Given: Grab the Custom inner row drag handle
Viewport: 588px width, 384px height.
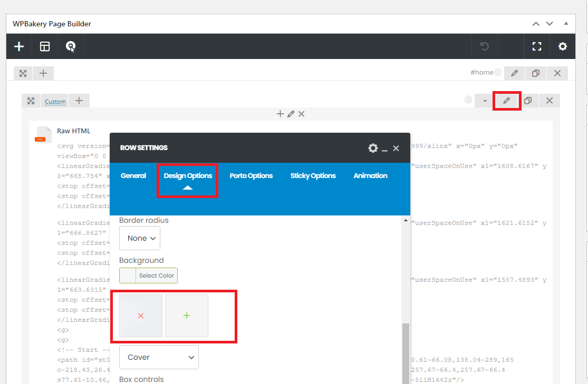Looking at the screenshot, I should tap(31, 101).
